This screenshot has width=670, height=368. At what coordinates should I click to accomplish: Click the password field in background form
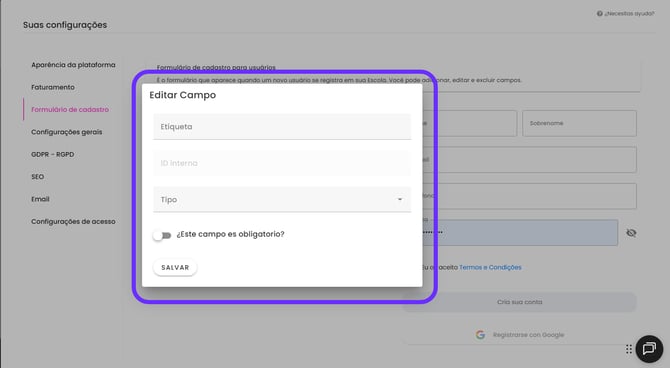pos(520,233)
